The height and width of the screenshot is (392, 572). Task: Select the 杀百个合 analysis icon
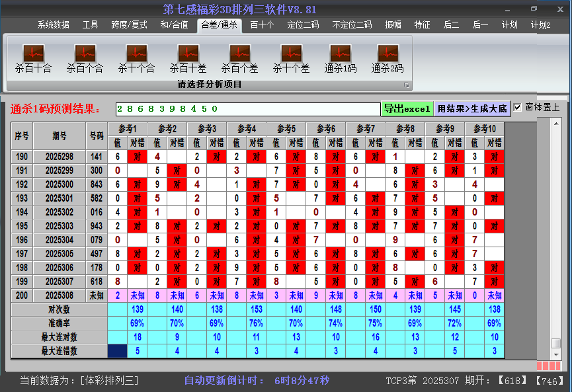85,54
